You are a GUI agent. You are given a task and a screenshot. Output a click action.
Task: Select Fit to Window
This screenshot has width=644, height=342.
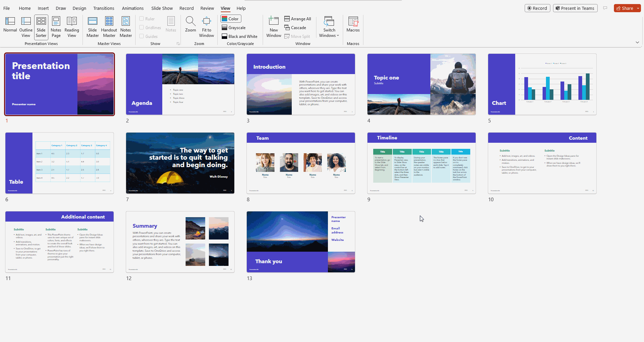tap(206, 27)
